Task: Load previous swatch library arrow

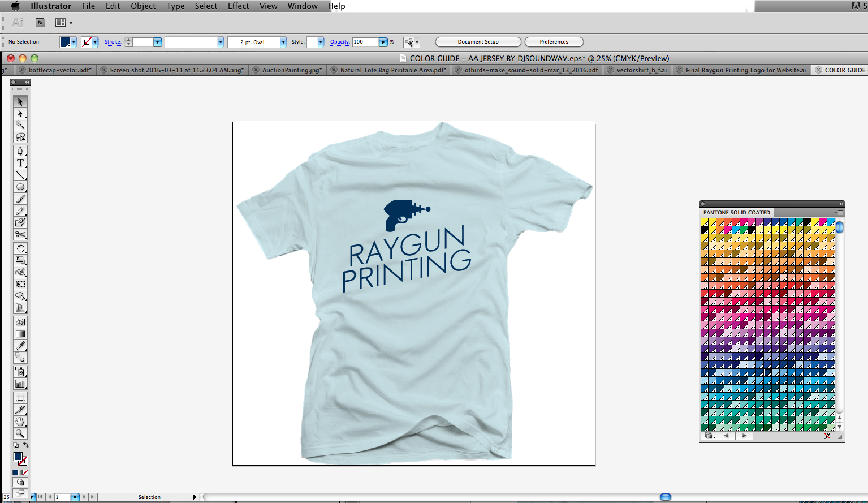Action: click(726, 436)
